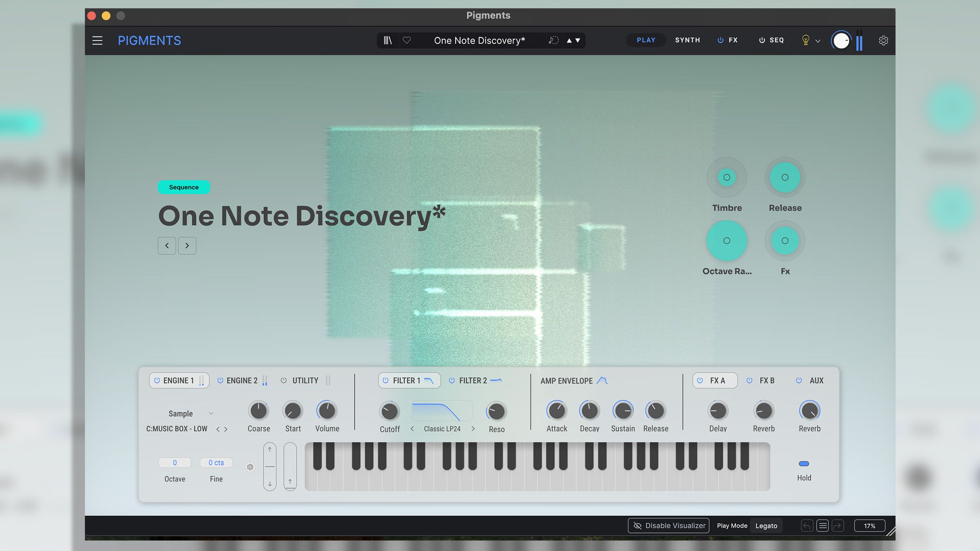Open Pigments settings via gear icon
Viewport: 980px width, 551px height.
(x=883, y=40)
